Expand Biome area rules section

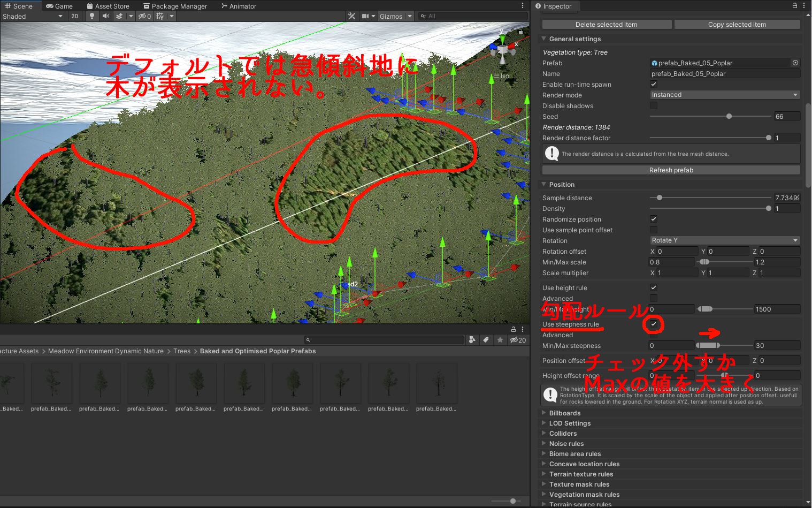543,453
